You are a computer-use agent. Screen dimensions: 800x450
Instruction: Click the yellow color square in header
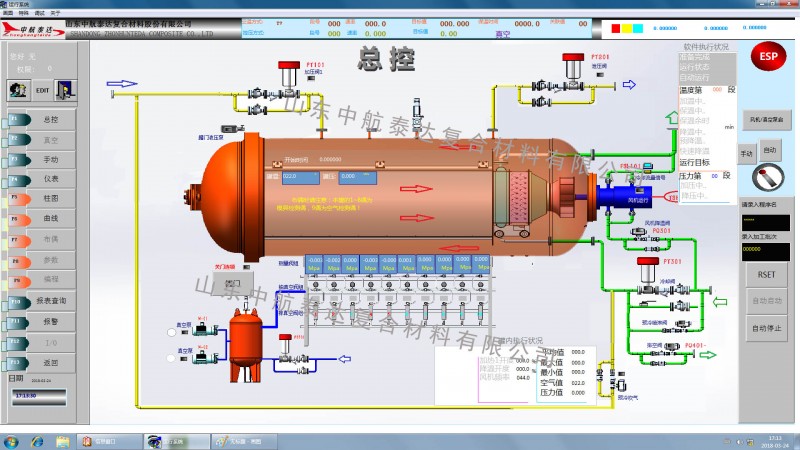click(627, 29)
